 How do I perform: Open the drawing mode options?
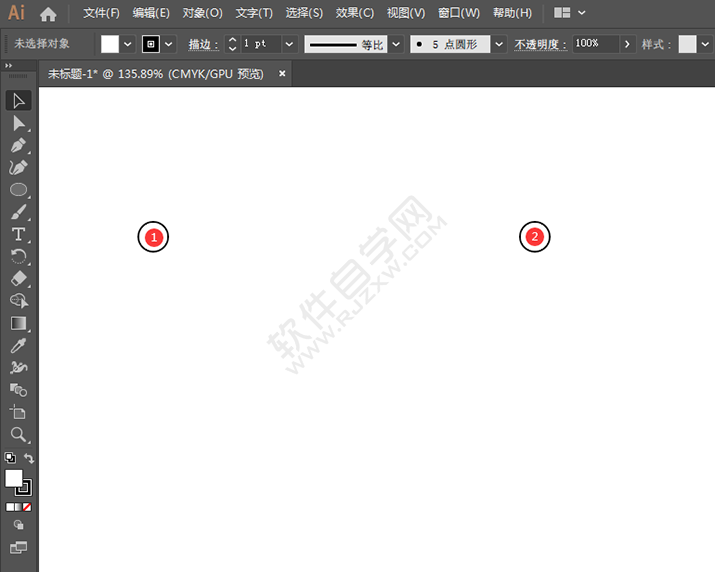[x=18, y=525]
